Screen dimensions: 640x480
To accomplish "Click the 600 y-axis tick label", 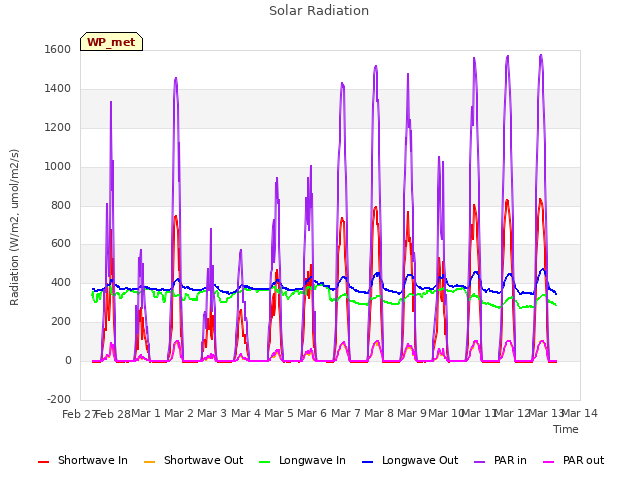I will 61,244.
